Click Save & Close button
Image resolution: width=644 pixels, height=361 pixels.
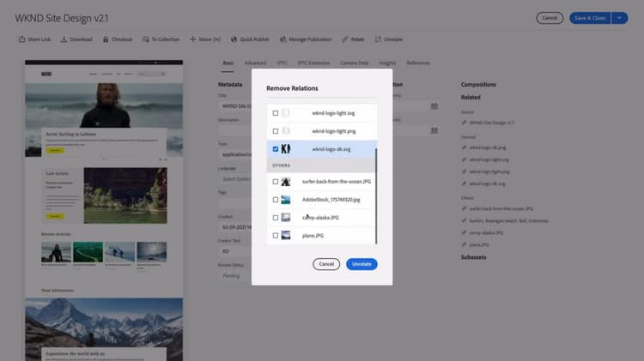tap(590, 18)
